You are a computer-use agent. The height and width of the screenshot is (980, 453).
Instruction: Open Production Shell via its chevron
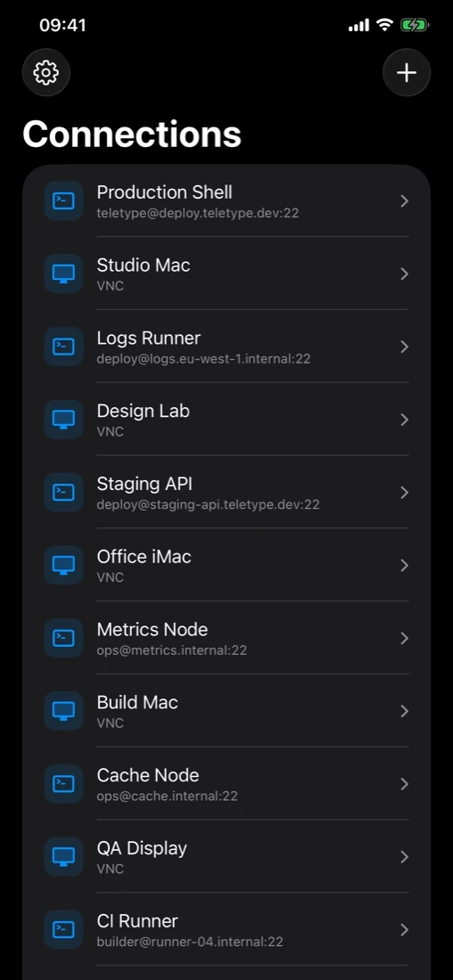click(x=404, y=200)
